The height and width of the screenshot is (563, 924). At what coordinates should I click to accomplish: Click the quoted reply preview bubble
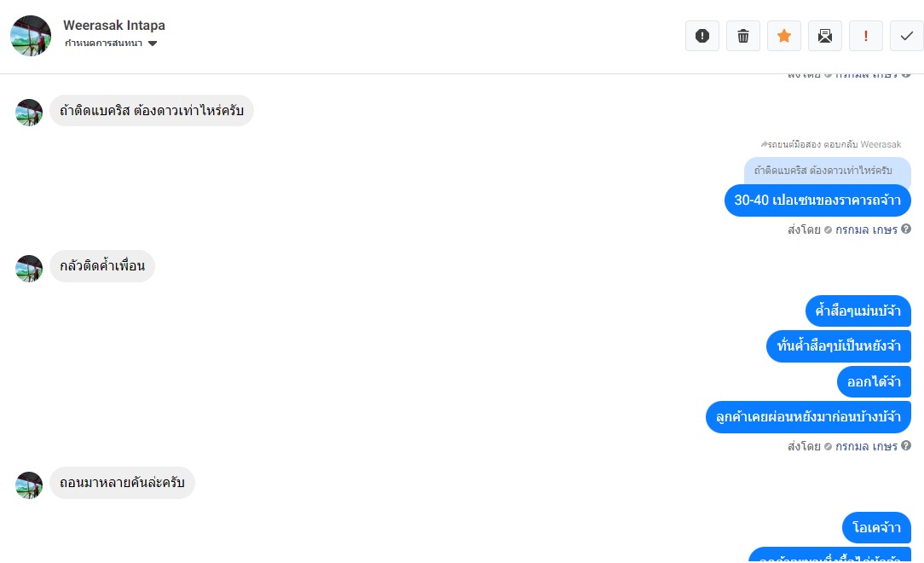click(827, 171)
